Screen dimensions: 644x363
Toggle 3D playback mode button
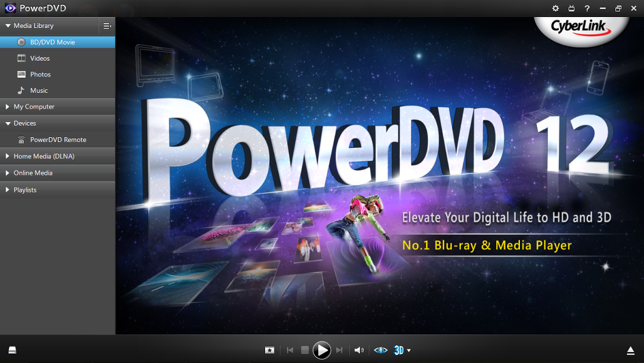tap(399, 350)
